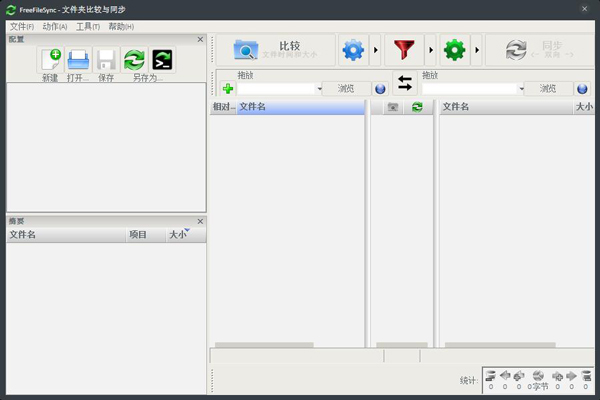Click the 统计: label
Screen dimensions: 600x400
click(469, 381)
